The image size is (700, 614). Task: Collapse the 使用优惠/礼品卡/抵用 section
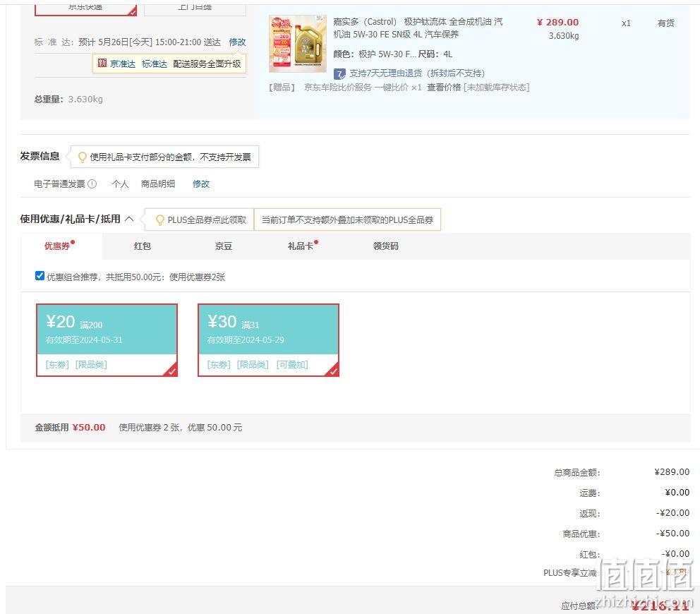[x=129, y=219]
